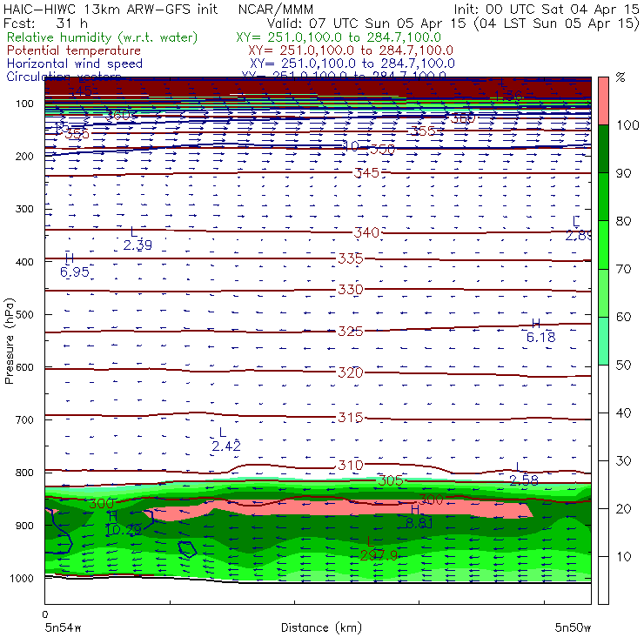The width and height of the screenshot is (644, 644).
Task: Click the 'L 2.58' wind minimum marker
Action: point(523,473)
